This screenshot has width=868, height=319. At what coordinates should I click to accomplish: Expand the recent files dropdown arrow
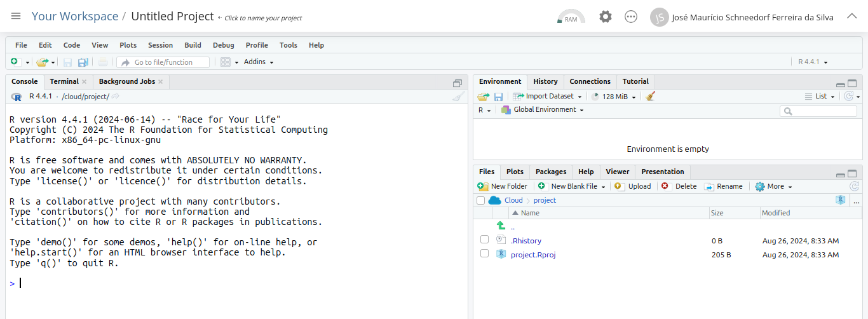click(53, 62)
